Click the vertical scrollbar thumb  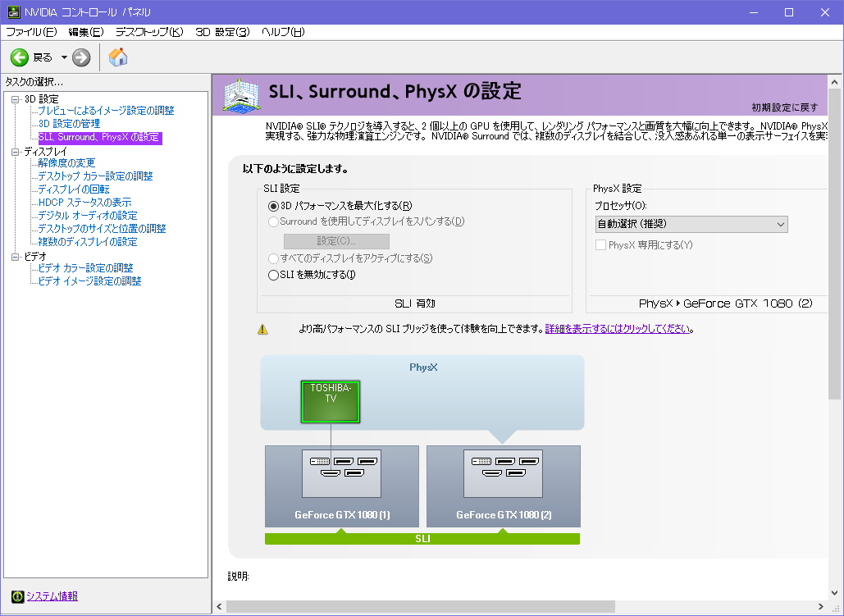834,244
